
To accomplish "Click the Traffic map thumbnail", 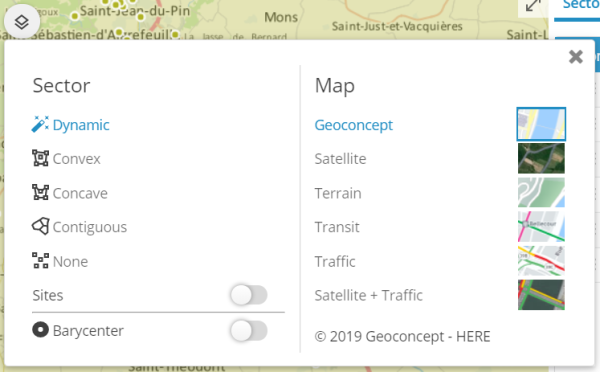I will coord(541,261).
